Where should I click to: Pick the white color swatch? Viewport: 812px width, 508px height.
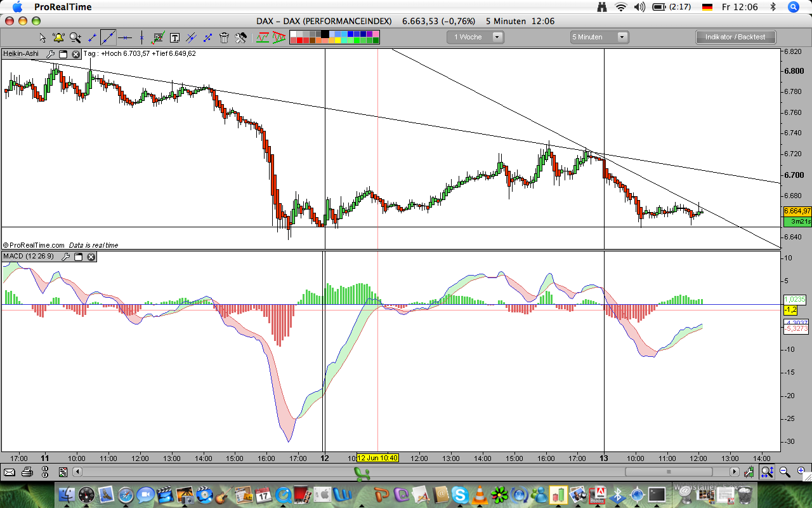294,33
